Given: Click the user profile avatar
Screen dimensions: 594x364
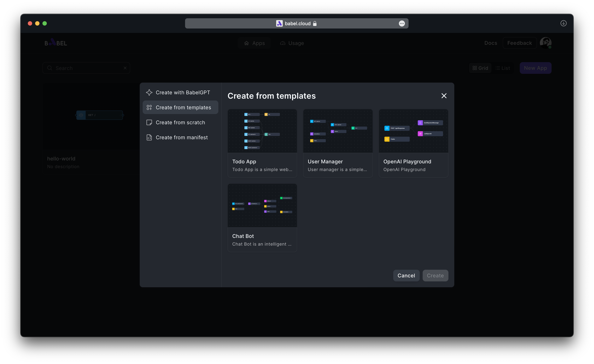Looking at the screenshot, I should pyautogui.click(x=546, y=43).
